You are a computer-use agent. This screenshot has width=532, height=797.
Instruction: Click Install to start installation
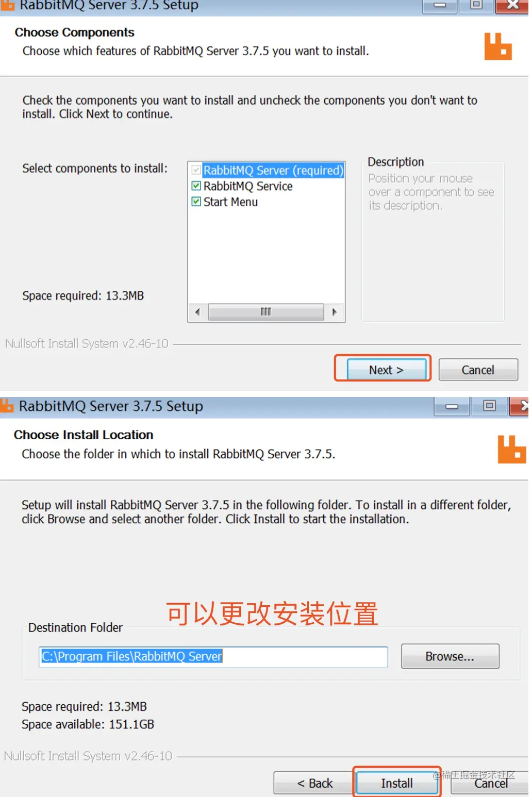397,783
